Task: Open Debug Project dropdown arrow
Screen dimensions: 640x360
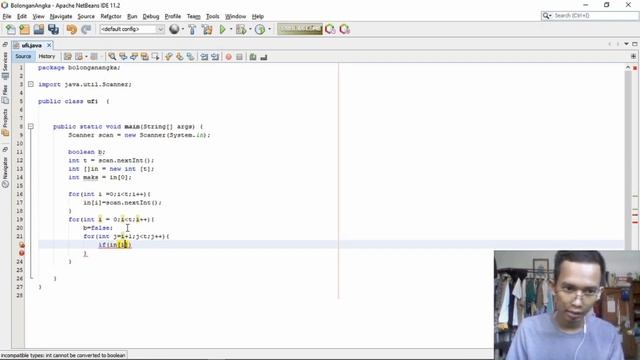Action: point(250,29)
